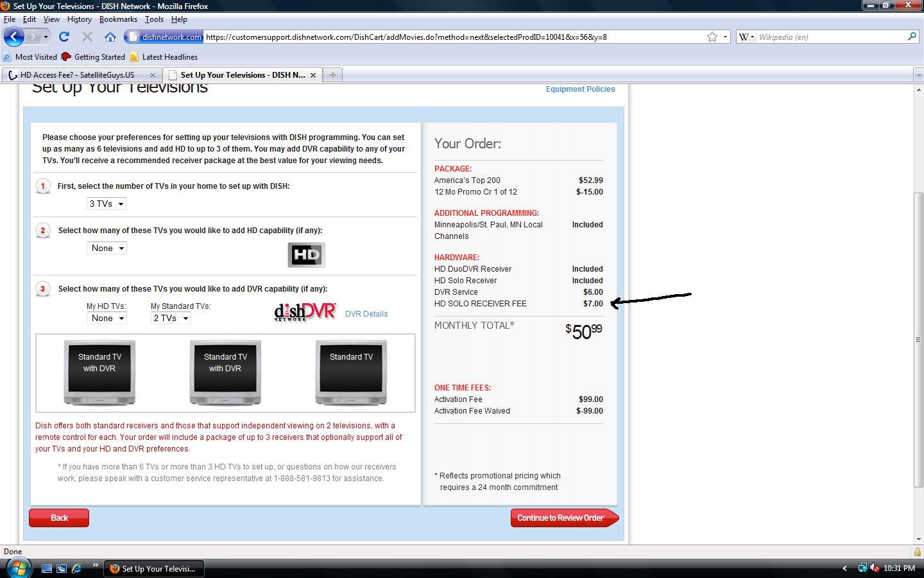Open a new tab with plus button
The width and height of the screenshot is (924, 578).
pyautogui.click(x=332, y=75)
